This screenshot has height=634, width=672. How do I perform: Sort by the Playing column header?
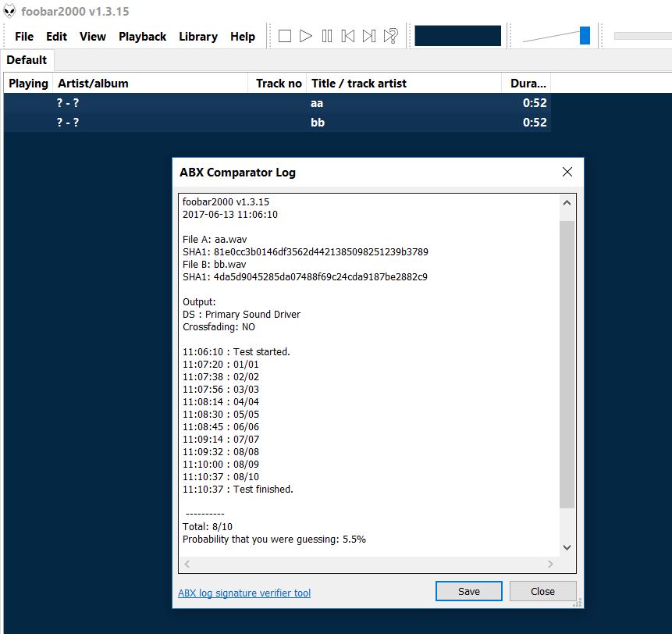[28, 84]
